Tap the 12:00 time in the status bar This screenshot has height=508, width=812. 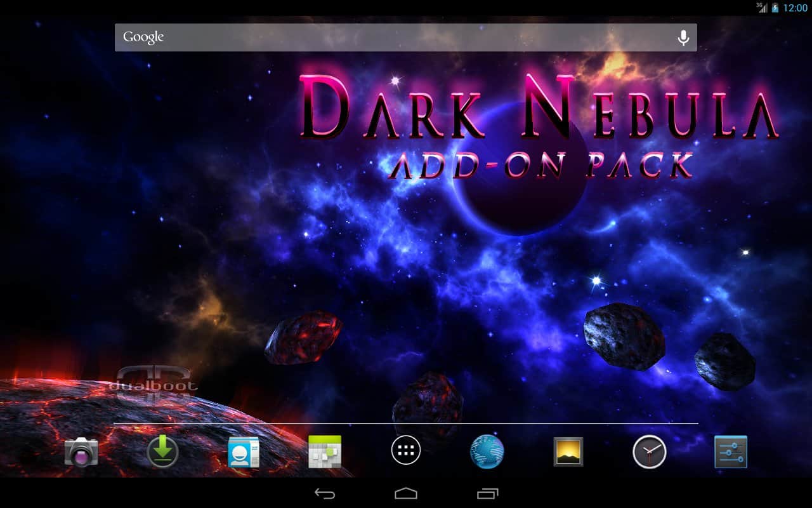795,8
